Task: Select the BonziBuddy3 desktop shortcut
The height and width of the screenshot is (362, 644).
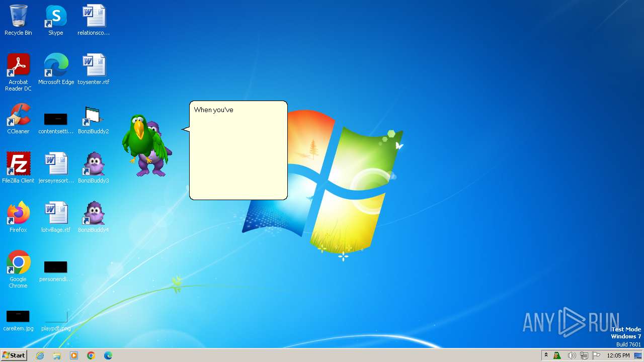Action: pyautogui.click(x=94, y=168)
